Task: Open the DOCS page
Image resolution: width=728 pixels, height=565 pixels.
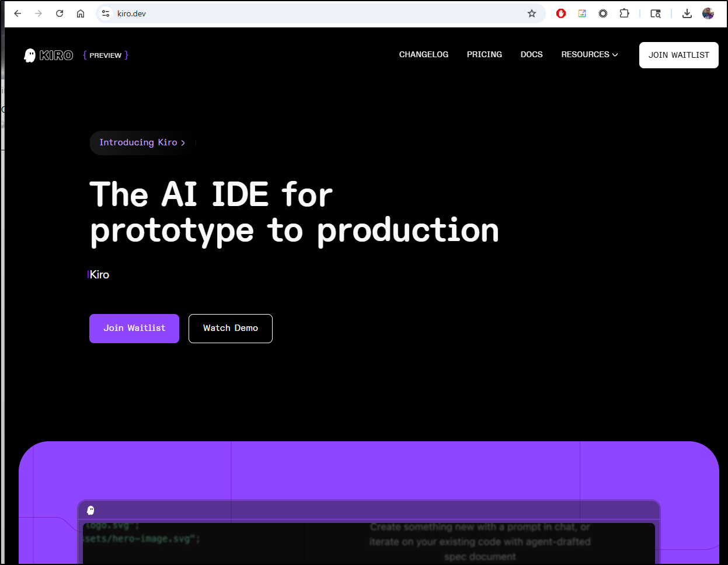Action: [532, 54]
